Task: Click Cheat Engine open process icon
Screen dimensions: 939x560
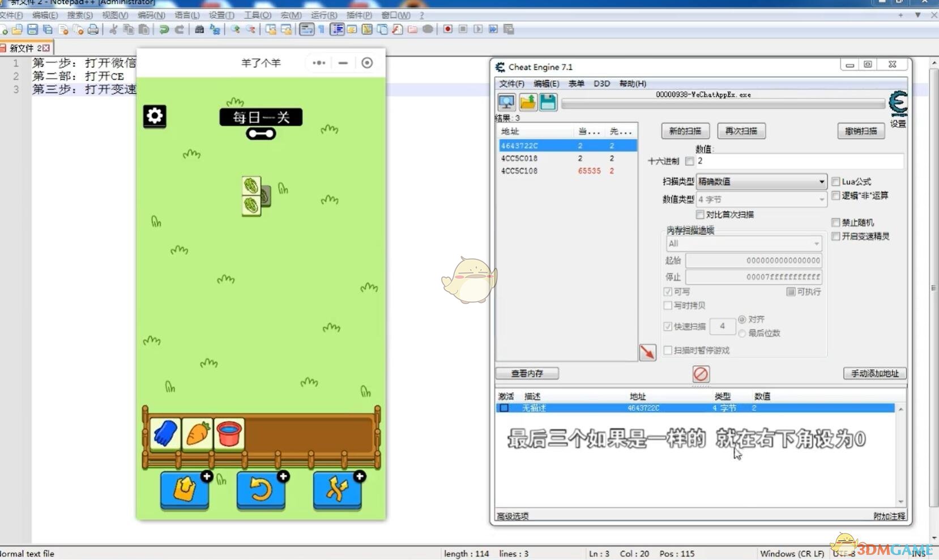Action: pyautogui.click(x=506, y=102)
